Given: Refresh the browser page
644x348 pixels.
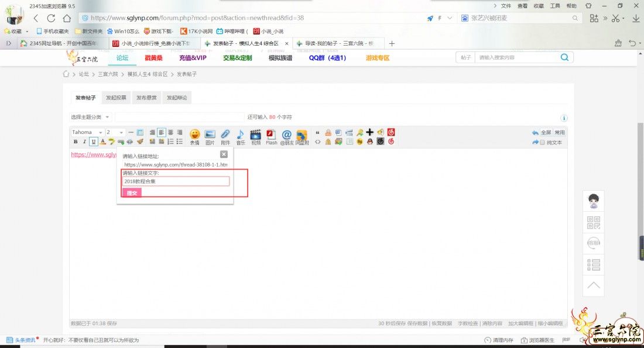Looking at the screenshot, I should point(51,18).
